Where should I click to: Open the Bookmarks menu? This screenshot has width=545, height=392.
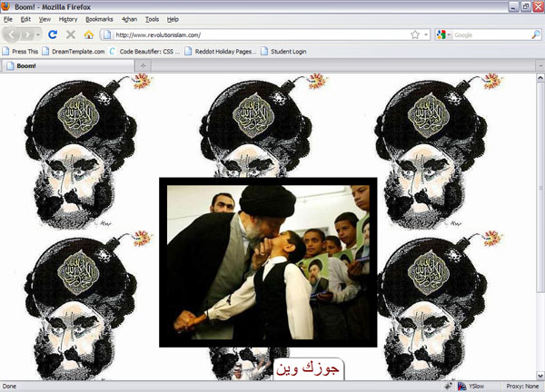click(x=100, y=18)
